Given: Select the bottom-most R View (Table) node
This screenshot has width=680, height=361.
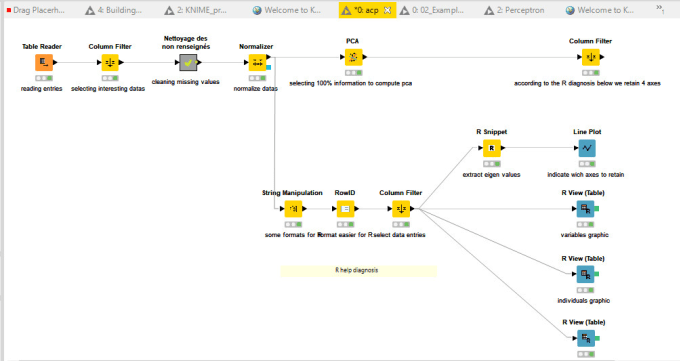Looking at the screenshot, I should tap(585, 338).
